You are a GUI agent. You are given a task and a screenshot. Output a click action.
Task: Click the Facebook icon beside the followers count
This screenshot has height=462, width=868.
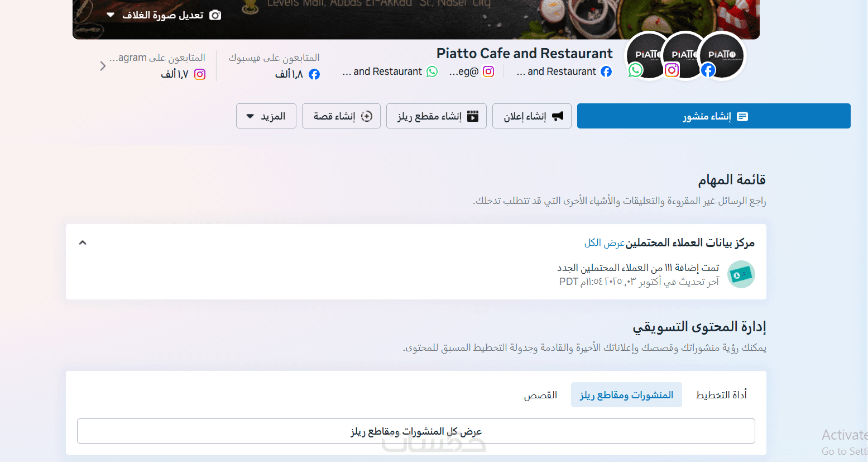pyautogui.click(x=314, y=74)
